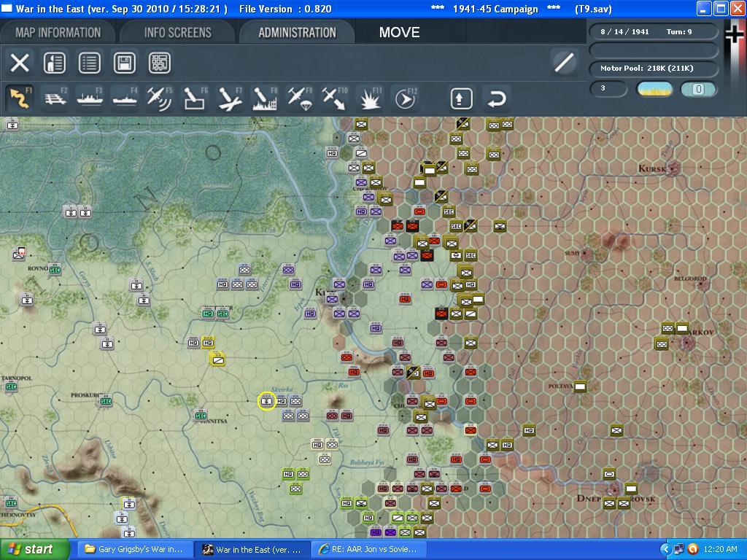Image resolution: width=747 pixels, height=560 pixels.
Task: Click the Kursk city on the map
Action: (673, 168)
